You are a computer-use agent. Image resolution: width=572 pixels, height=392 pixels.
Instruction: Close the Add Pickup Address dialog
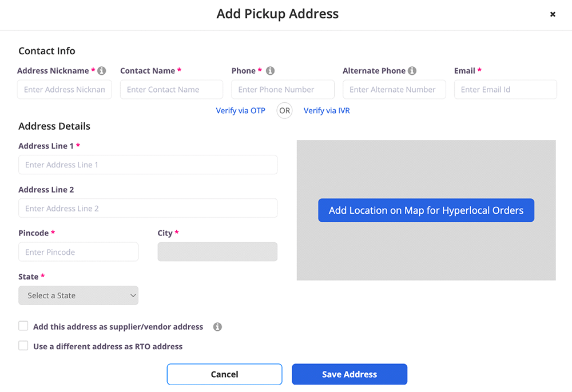[x=553, y=14]
